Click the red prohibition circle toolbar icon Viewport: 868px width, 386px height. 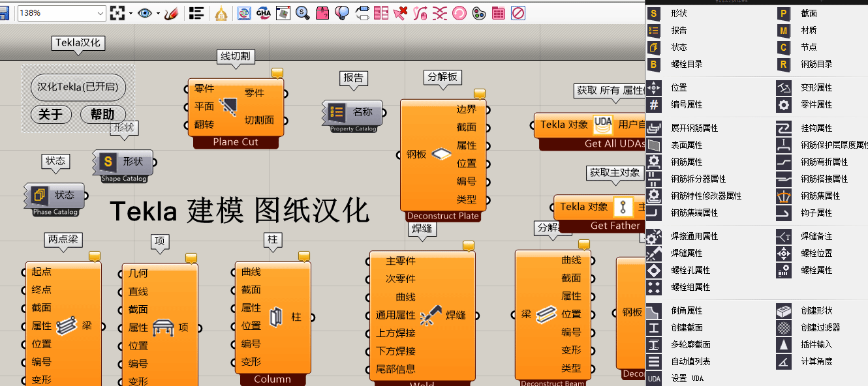coord(518,12)
